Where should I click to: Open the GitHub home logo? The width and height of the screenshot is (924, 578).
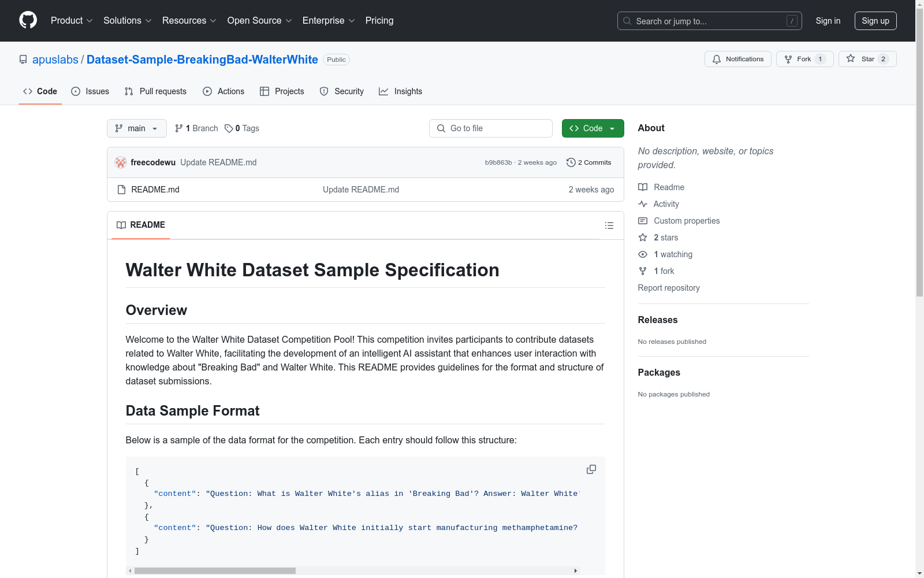(x=28, y=20)
